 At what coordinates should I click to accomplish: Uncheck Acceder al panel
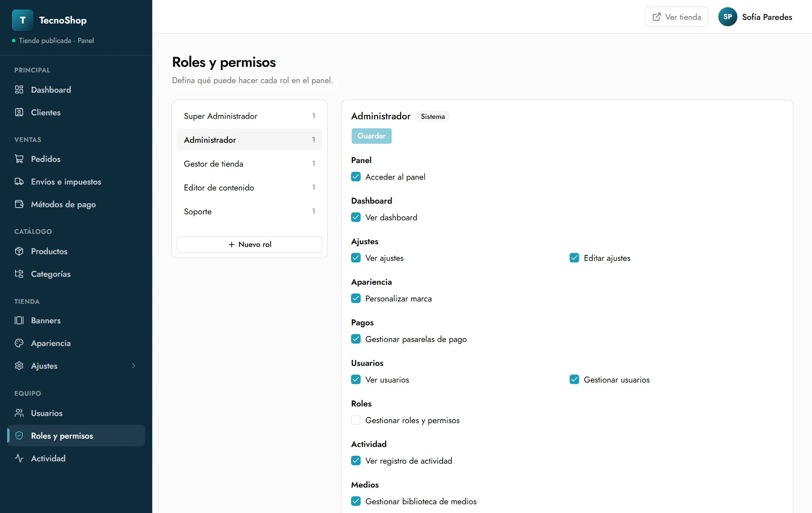click(356, 177)
